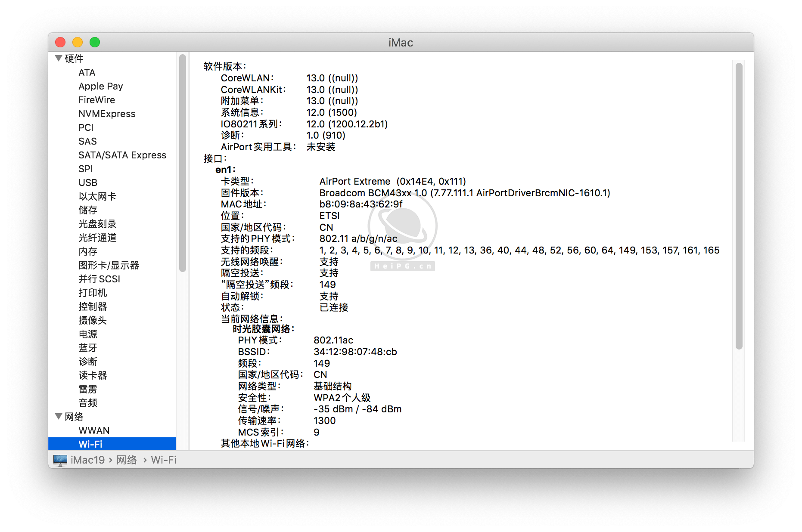
Task: Open SATA/SATA Express entry
Action: tap(122, 155)
